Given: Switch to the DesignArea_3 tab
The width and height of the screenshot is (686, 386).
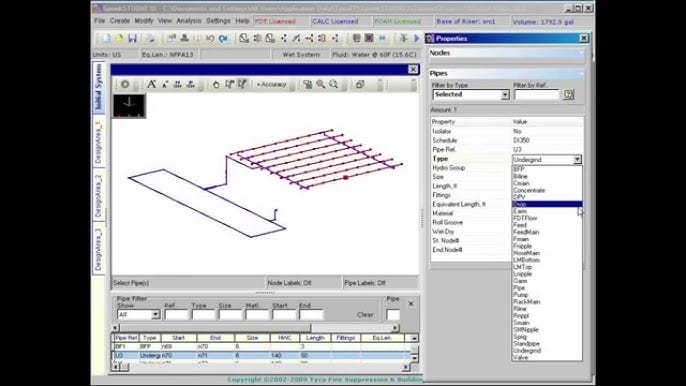Looking at the screenshot, I should [x=98, y=248].
